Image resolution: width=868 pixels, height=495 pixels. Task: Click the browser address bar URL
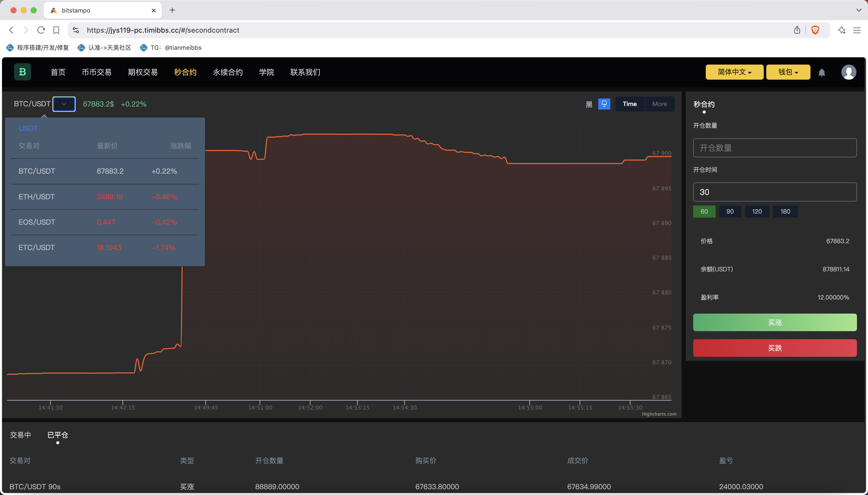[x=163, y=30]
